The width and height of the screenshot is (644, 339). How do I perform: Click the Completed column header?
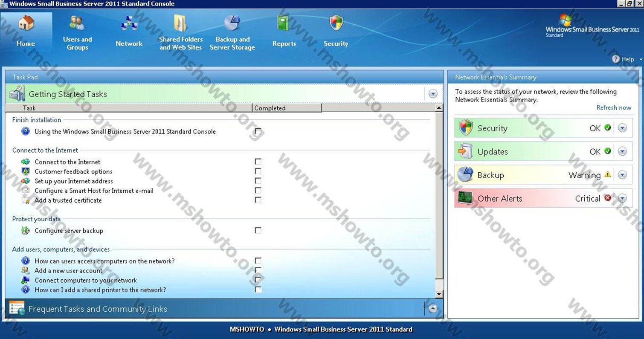(287, 108)
